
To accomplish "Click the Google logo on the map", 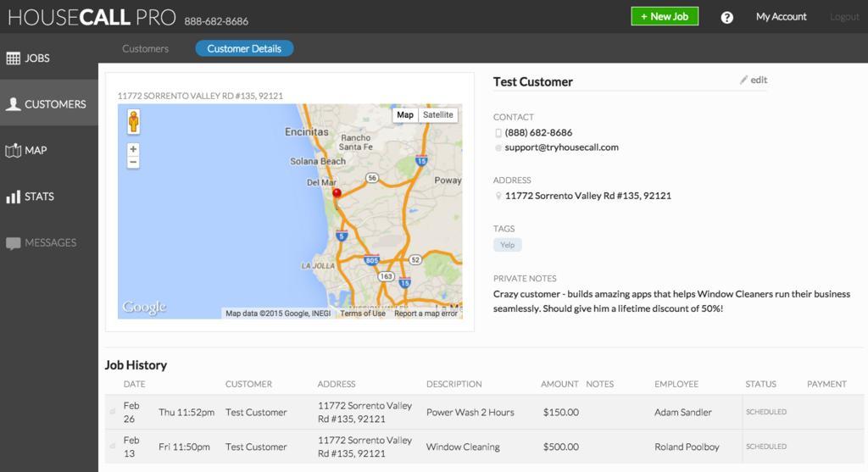I will point(144,307).
